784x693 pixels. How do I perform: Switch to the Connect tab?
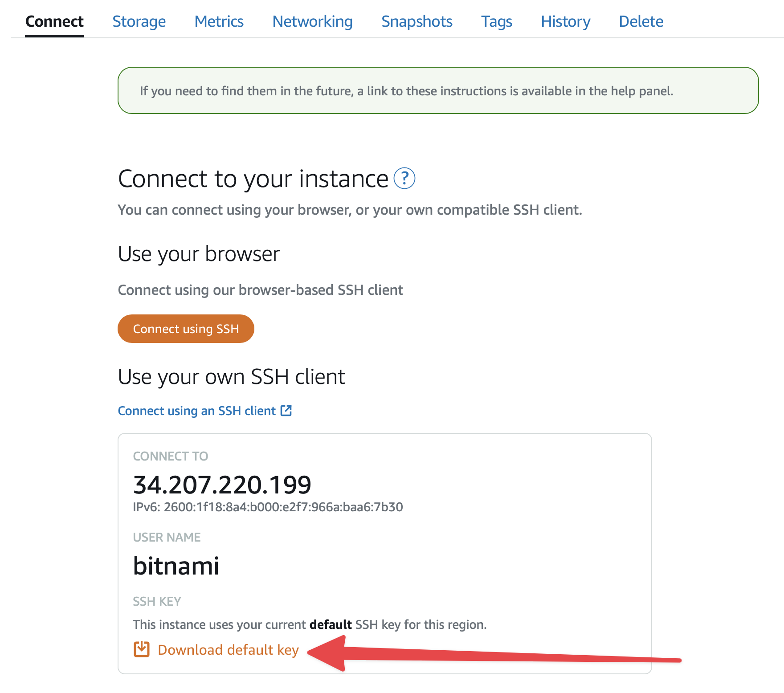pos(54,21)
